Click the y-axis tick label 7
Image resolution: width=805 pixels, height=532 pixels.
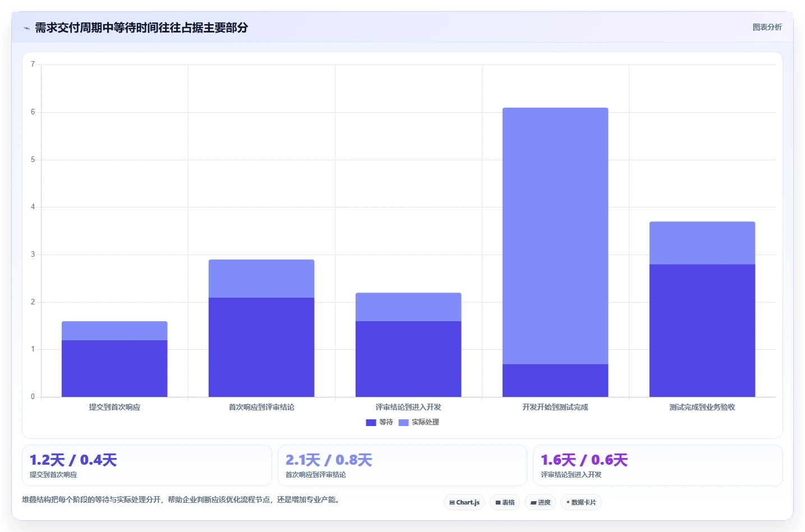pyautogui.click(x=33, y=64)
